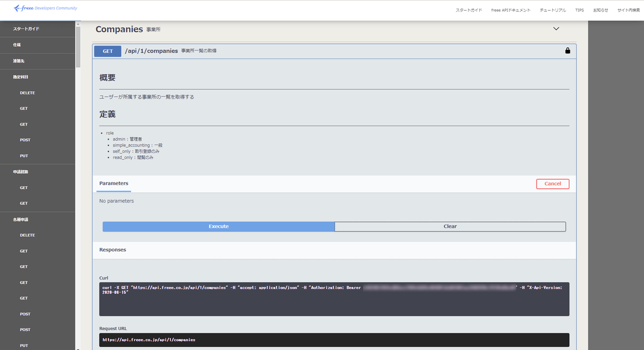Click '事業所一覧の取得' summary text

[199, 51]
